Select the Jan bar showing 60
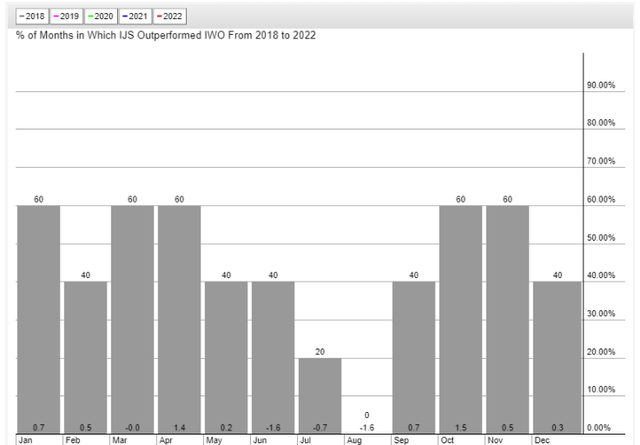 click(38, 319)
